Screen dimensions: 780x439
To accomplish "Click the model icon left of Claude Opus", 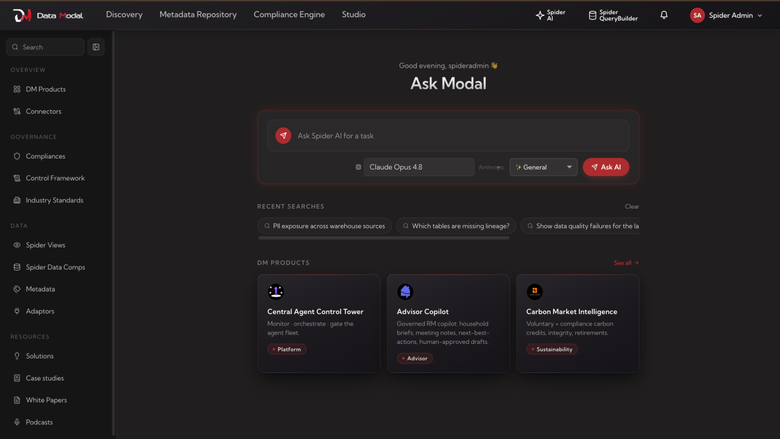I will [x=358, y=167].
